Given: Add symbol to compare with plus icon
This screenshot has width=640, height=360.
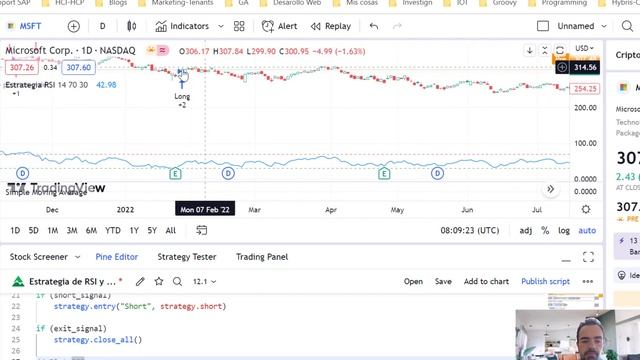Looking at the screenshot, I should [73, 27].
